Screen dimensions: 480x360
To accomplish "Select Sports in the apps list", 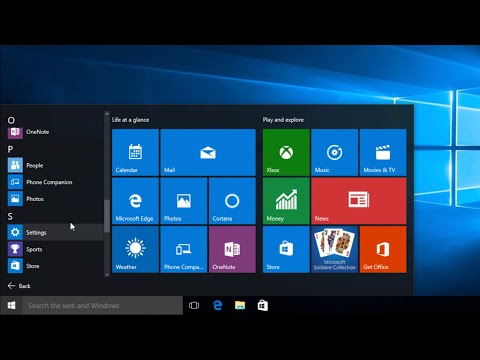I will 53,249.
